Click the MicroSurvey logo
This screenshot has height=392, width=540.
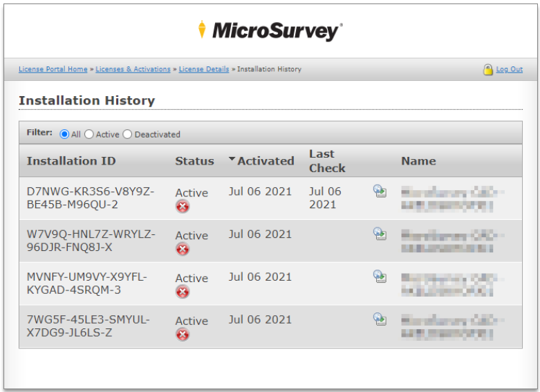pos(270,30)
